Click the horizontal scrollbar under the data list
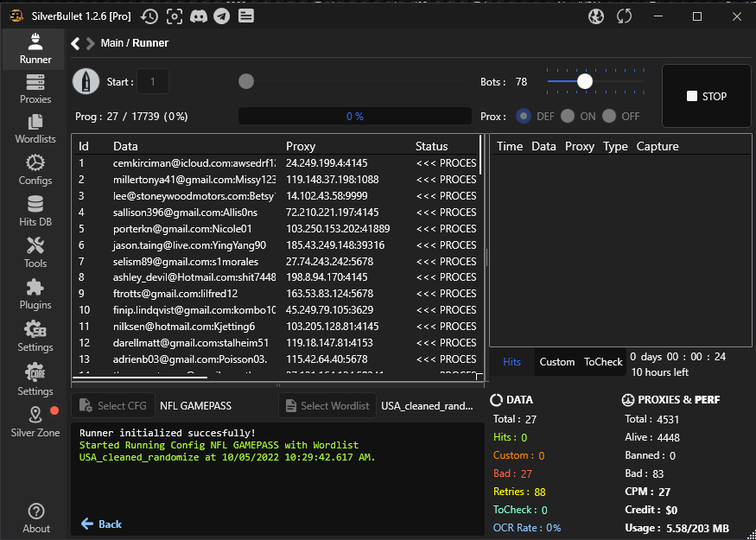756x540 pixels. tap(140, 378)
